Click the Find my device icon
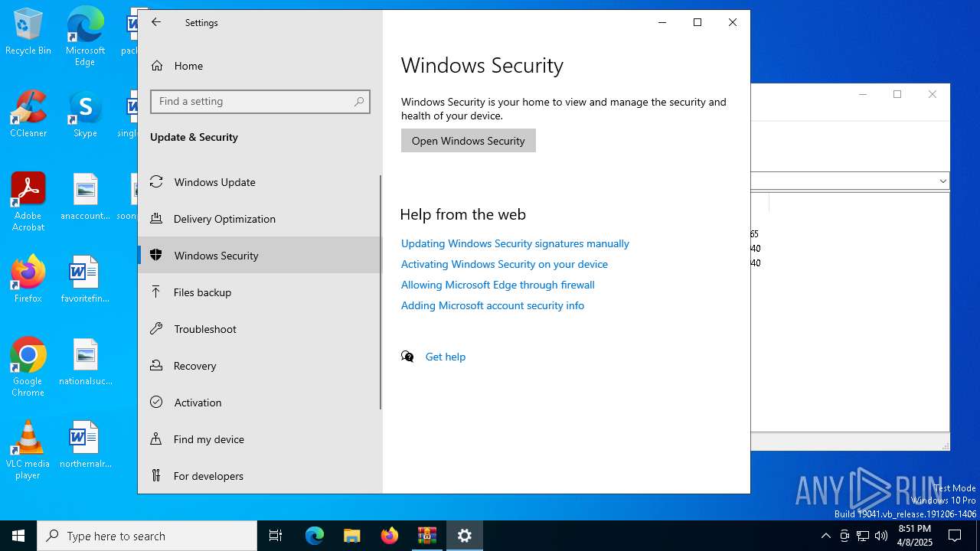This screenshot has height=551, width=980. point(156,439)
